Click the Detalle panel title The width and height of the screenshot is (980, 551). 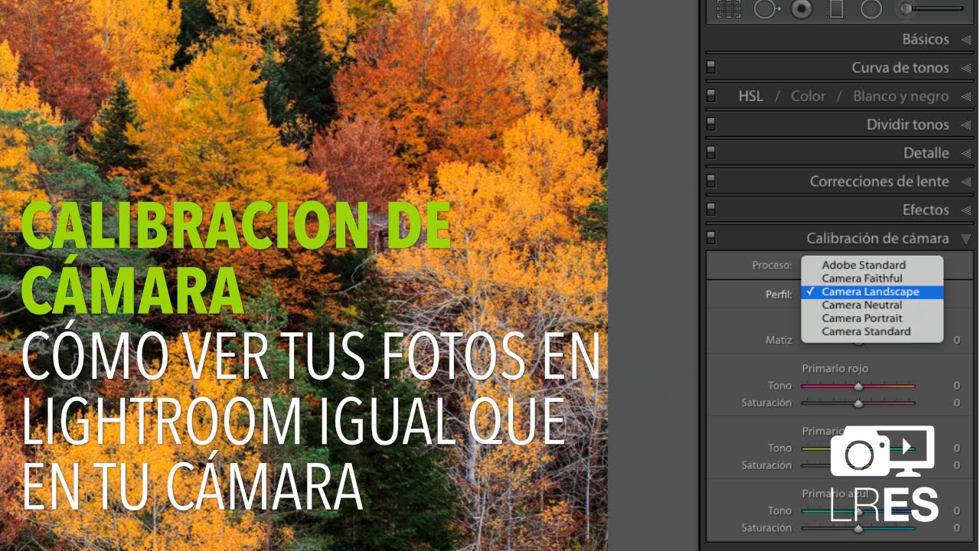[x=926, y=153]
